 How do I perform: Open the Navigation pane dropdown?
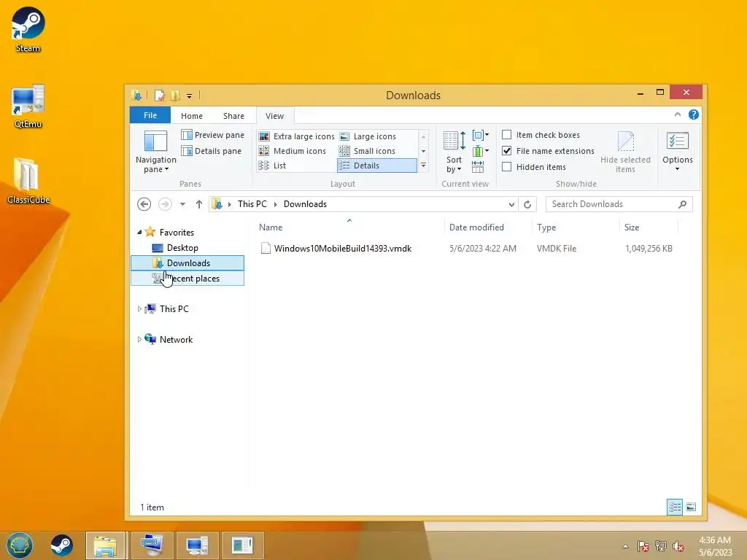click(x=156, y=152)
